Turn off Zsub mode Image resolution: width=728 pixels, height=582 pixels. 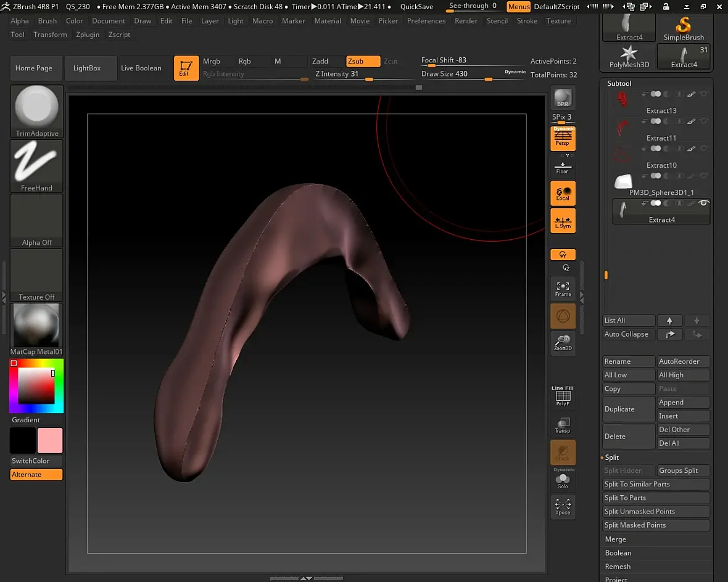[x=363, y=61]
